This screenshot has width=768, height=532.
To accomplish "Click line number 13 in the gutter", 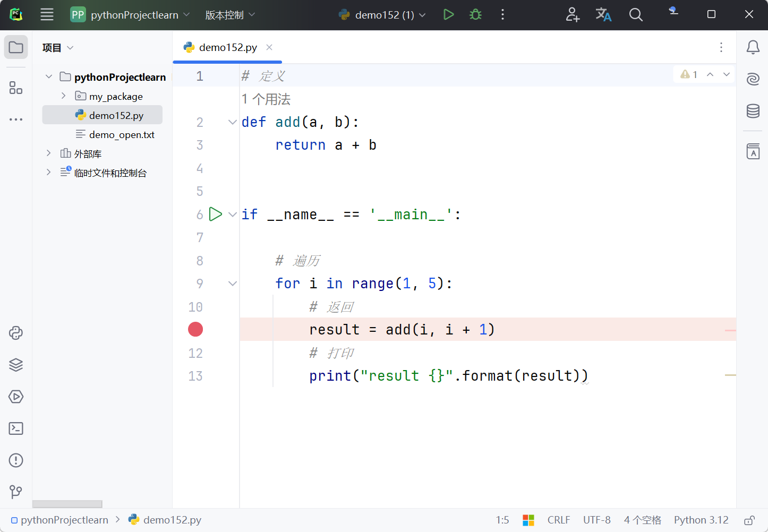I will click(x=195, y=376).
